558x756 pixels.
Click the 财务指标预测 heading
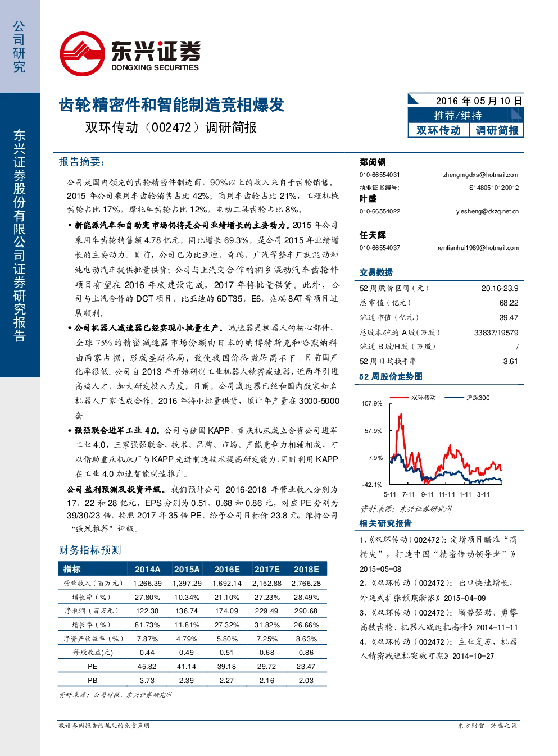click(x=90, y=550)
